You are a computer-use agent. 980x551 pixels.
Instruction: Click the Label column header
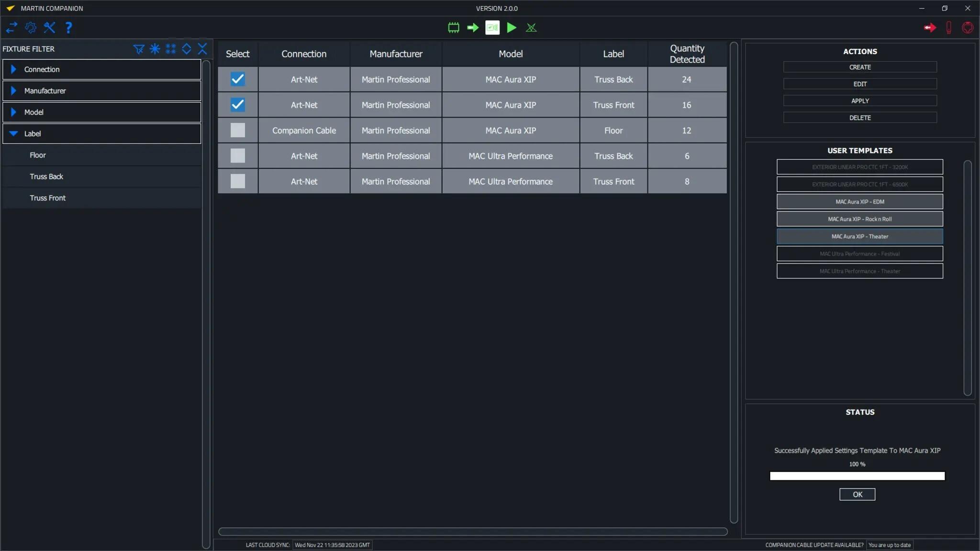(613, 54)
